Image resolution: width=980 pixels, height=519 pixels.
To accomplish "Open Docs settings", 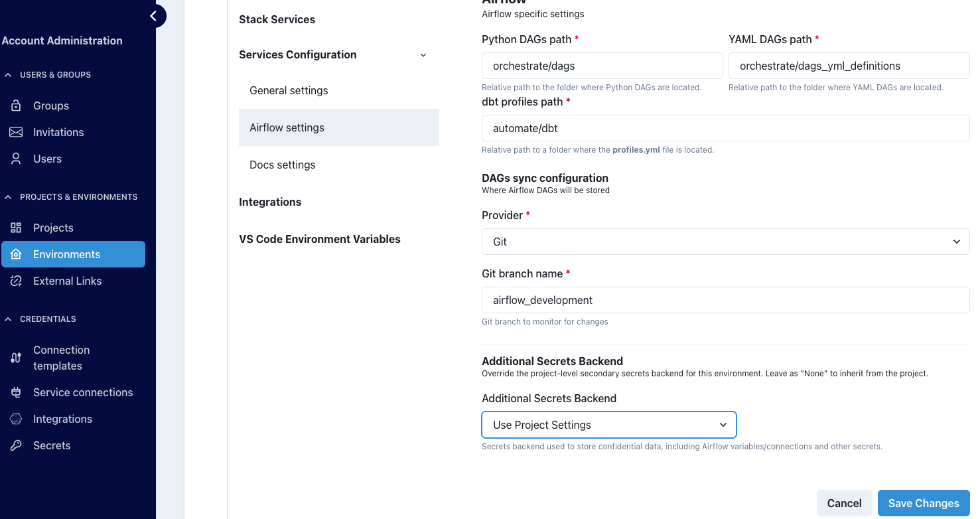I will coord(282,165).
